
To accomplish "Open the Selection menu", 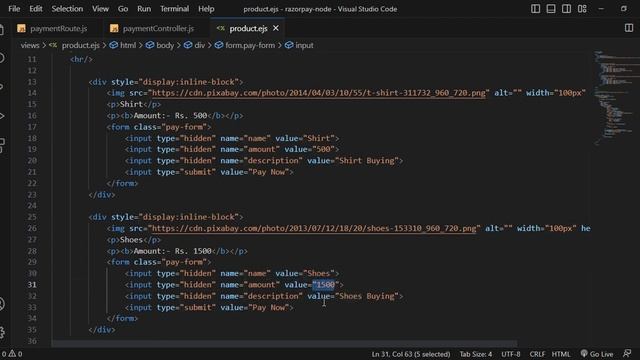I will (67, 9).
